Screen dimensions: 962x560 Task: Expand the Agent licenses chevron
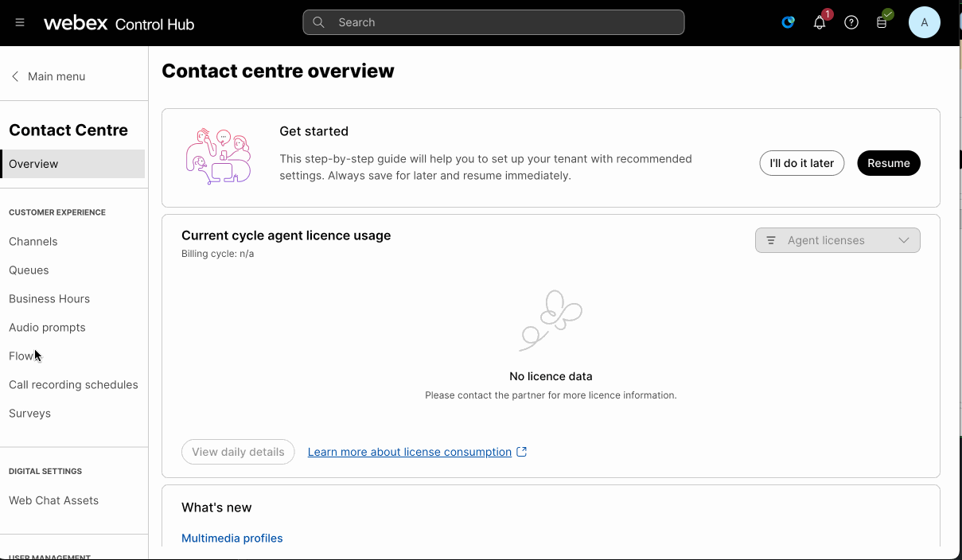903,240
